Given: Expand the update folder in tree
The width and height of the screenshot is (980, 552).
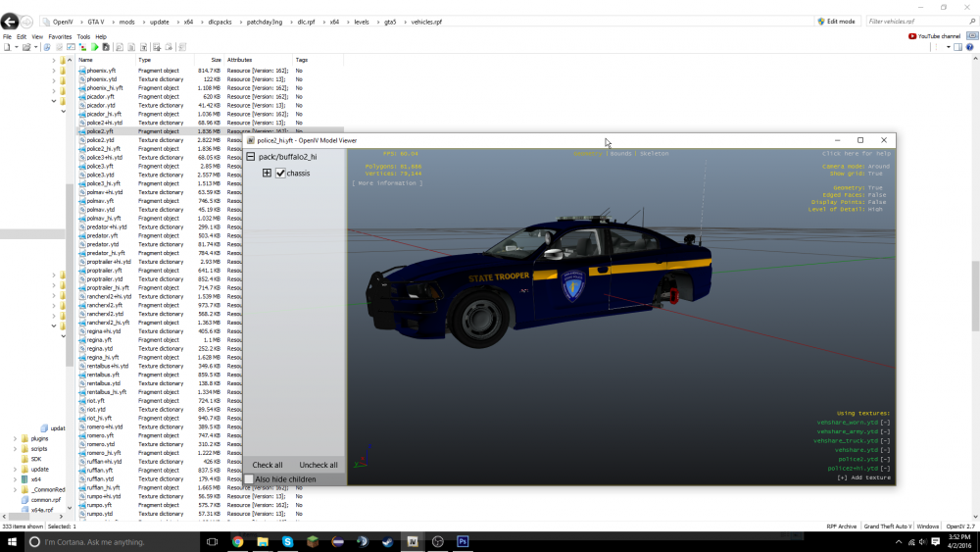Looking at the screenshot, I should pos(15,470).
